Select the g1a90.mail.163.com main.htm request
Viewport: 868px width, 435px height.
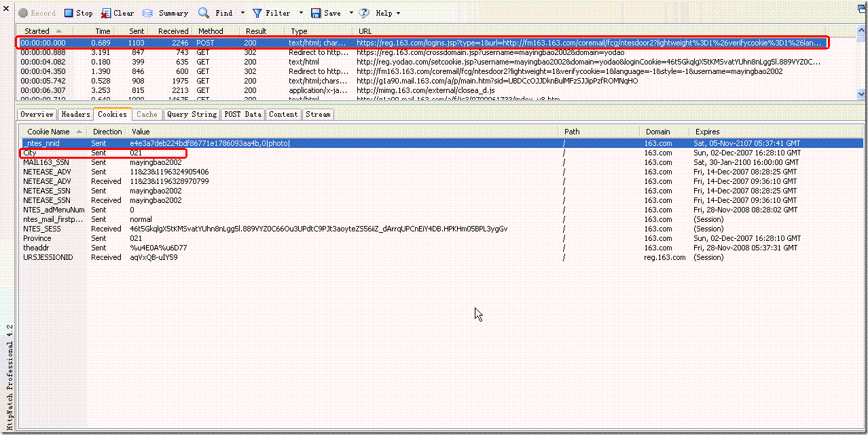[x=421, y=81]
